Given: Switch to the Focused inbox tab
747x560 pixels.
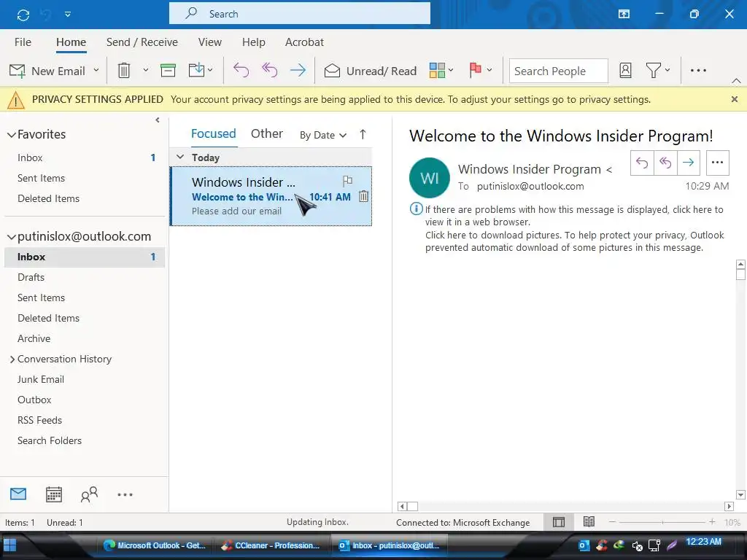Looking at the screenshot, I should pyautogui.click(x=214, y=134).
